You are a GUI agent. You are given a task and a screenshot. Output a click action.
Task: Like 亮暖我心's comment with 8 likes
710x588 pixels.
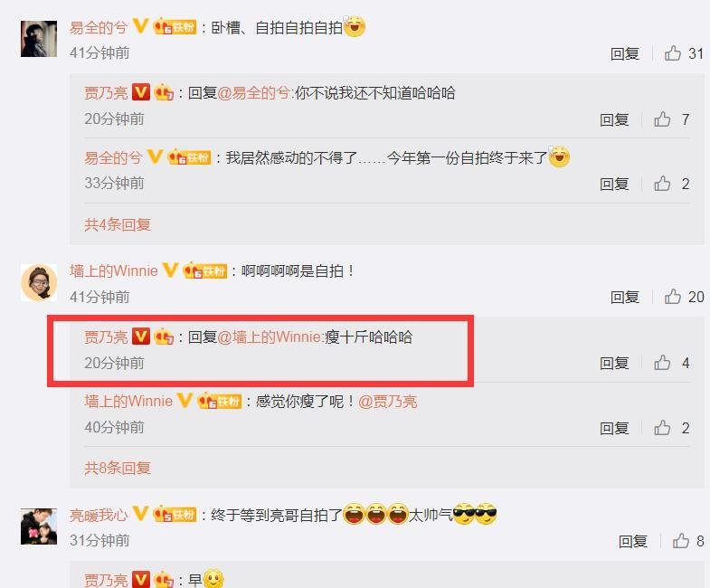click(680, 540)
